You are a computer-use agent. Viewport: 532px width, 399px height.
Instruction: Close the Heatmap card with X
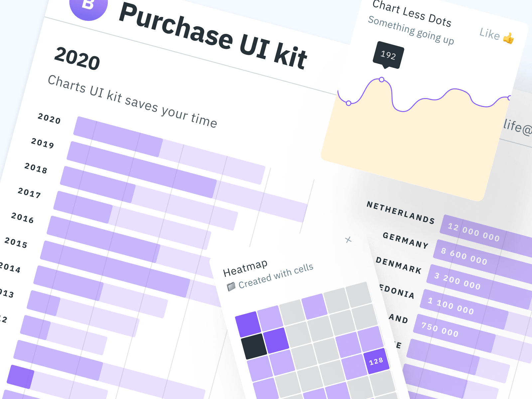click(x=348, y=240)
